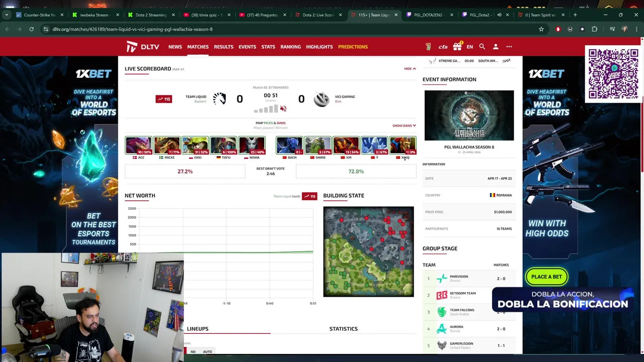Switch to the Statistics tab
Image resolution: width=644 pixels, height=362 pixels.
pos(344,329)
